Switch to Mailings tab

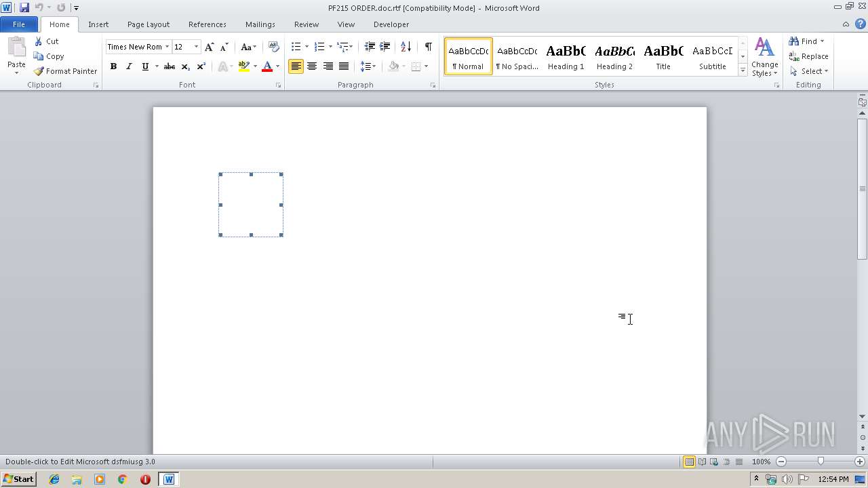tap(260, 24)
